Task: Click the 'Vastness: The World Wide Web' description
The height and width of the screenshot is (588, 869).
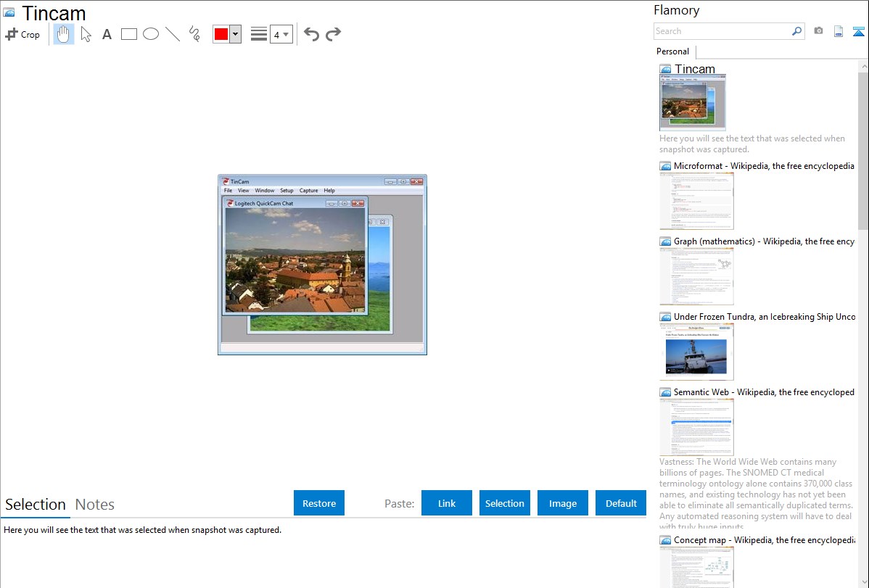Action: 757,494
